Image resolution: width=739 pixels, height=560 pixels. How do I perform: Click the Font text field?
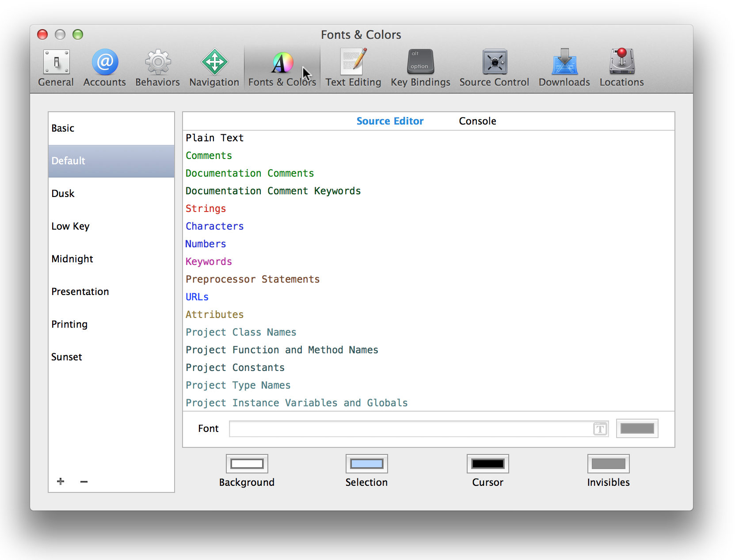(419, 429)
